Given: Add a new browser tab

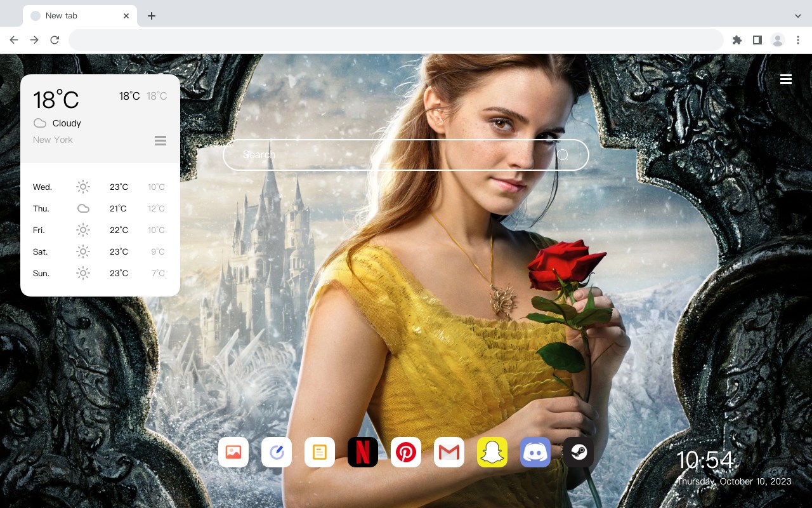Looking at the screenshot, I should click(151, 16).
